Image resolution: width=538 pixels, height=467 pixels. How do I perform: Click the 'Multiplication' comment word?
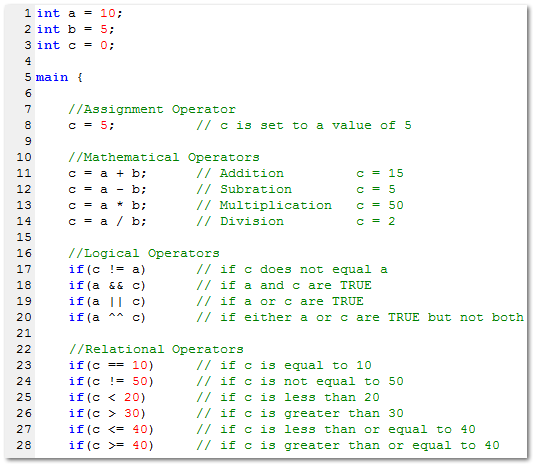[x=276, y=205]
